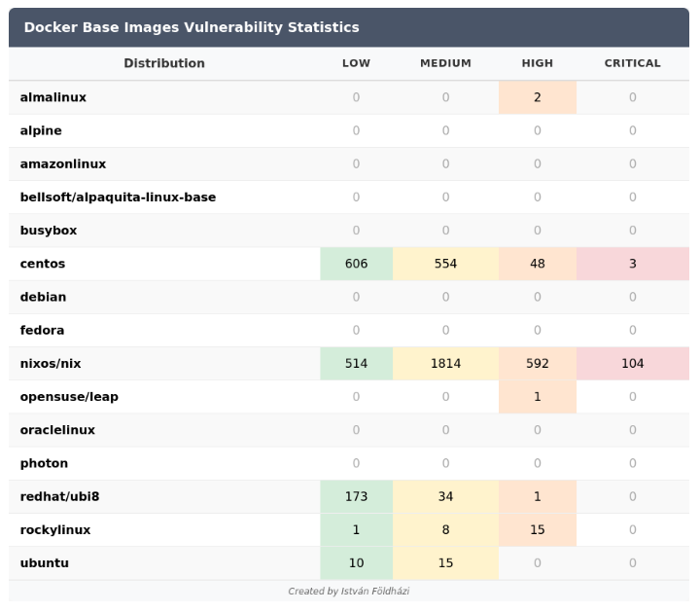700x612 pixels.
Task: Select the amazonlinux row name
Action: pyautogui.click(x=63, y=163)
